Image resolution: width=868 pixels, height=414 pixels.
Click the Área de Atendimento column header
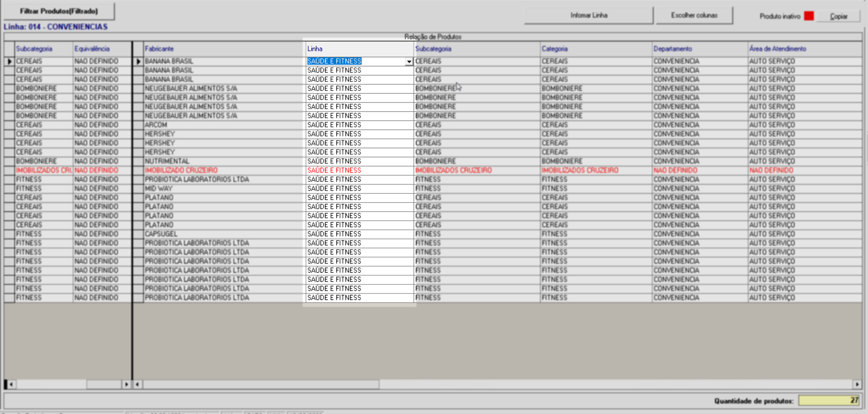(805, 49)
